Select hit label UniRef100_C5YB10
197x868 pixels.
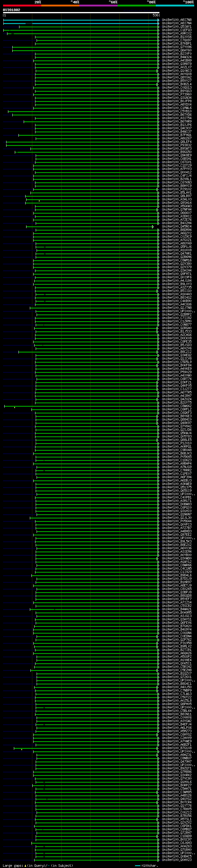tap(177, 111)
